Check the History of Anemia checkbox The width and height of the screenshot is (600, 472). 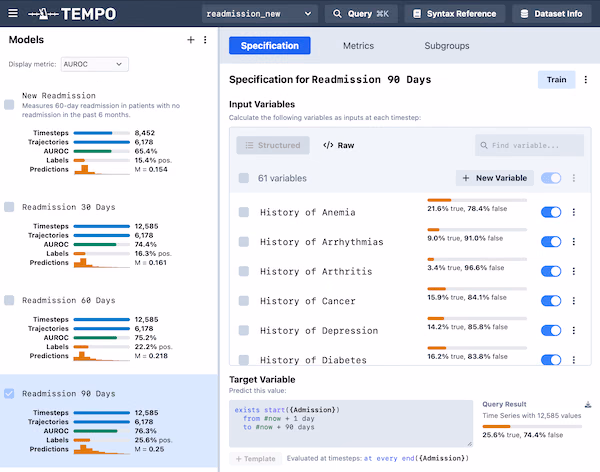(x=244, y=212)
